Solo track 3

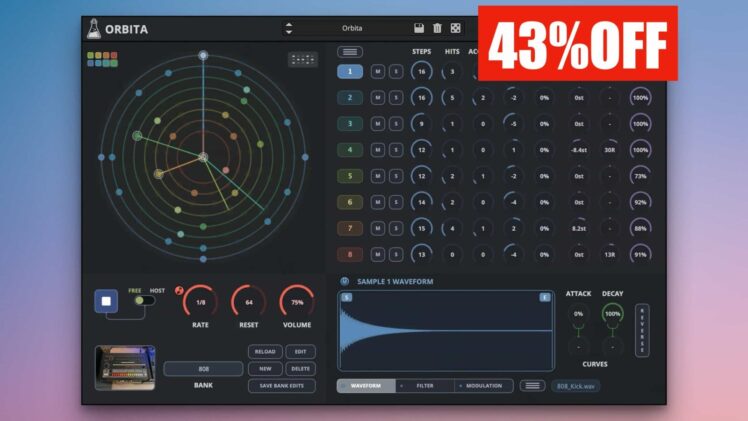click(x=395, y=124)
